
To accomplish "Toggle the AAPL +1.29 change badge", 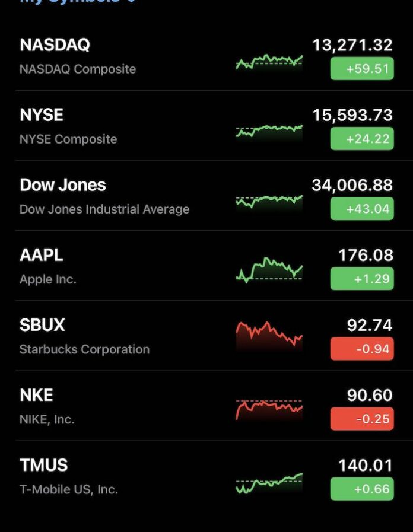I will 362,279.
